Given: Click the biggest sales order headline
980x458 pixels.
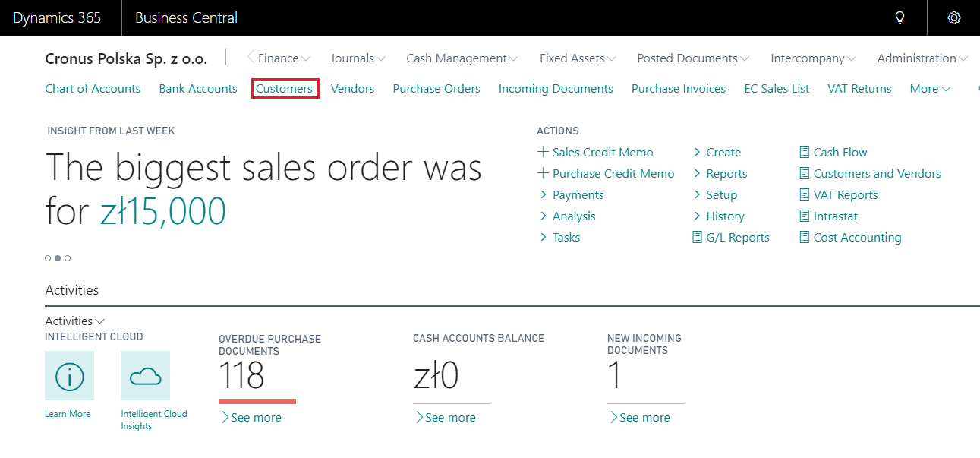Looking at the screenshot, I should pos(263,189).
